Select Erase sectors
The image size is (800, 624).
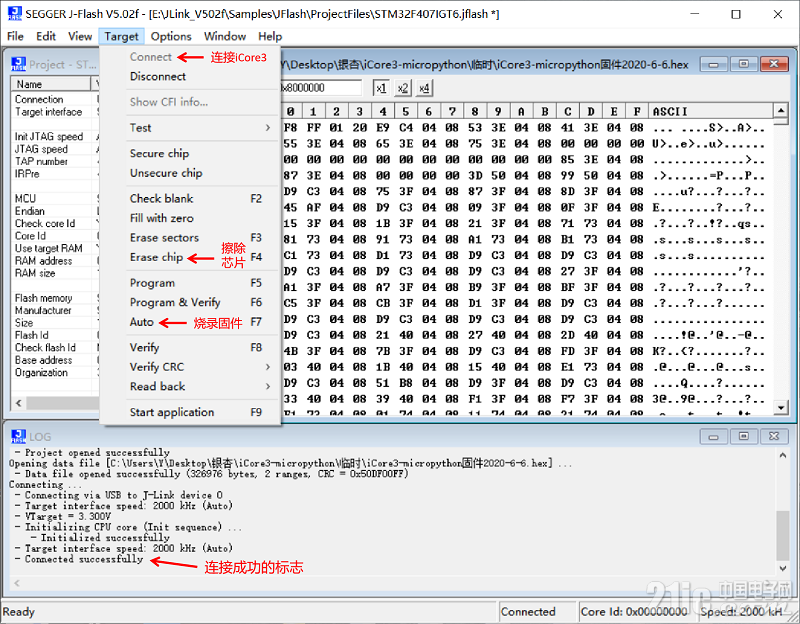(190, 238)
